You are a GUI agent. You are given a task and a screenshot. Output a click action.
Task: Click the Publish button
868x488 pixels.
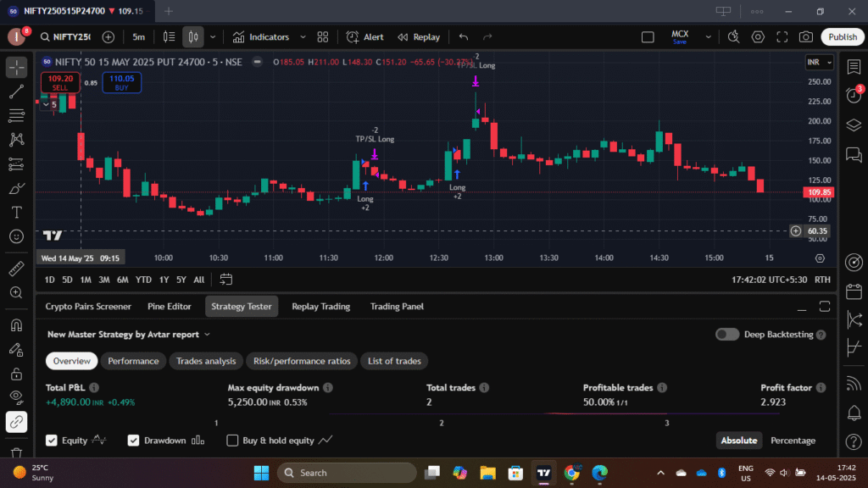click(x=843, y=37)
